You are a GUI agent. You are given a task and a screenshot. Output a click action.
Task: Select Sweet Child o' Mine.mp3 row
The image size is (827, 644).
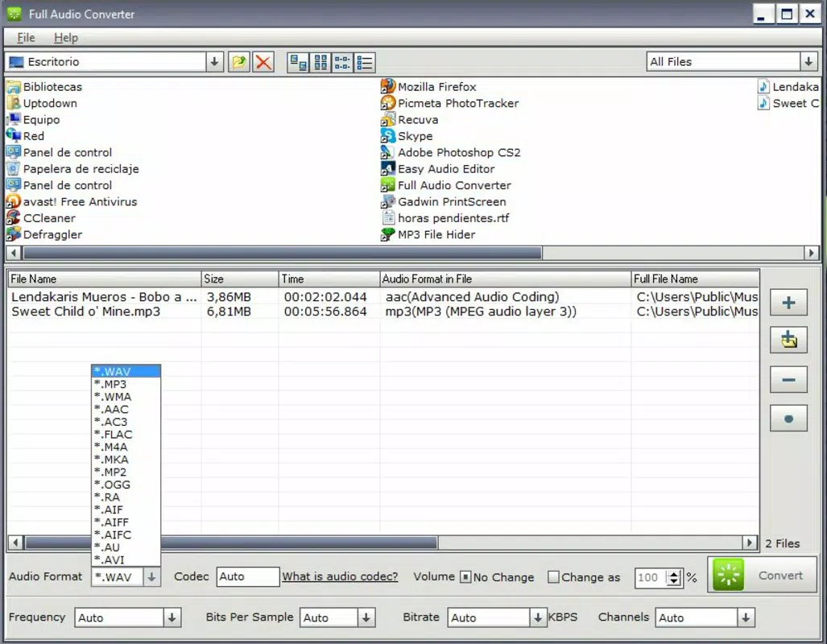click(x=384, y=312)
